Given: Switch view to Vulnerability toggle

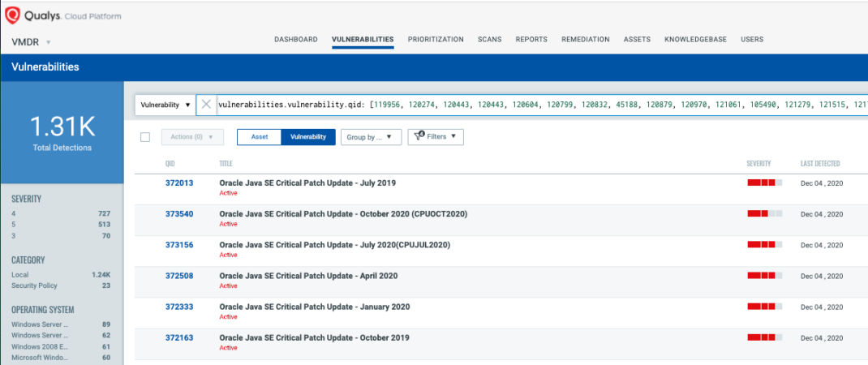Looking at the screenshot, I should (x=308, y=137).
